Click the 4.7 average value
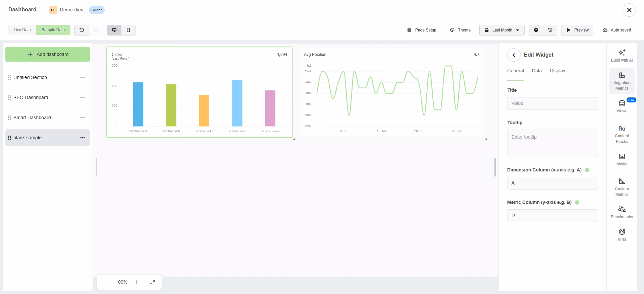 tap(476, 55)
